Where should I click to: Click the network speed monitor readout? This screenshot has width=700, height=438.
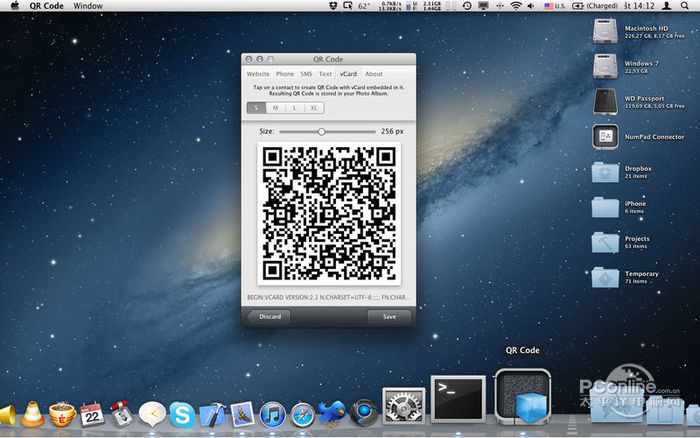point(389,6)
